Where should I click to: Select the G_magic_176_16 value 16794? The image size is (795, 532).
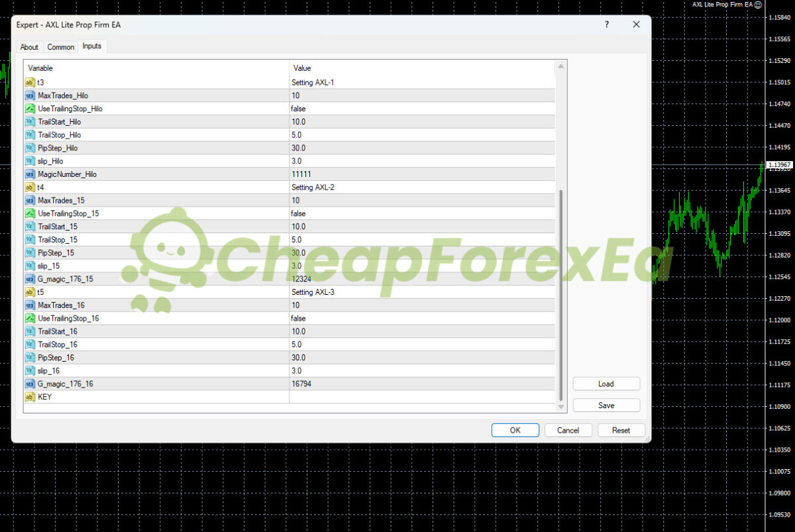click(302, 384)
